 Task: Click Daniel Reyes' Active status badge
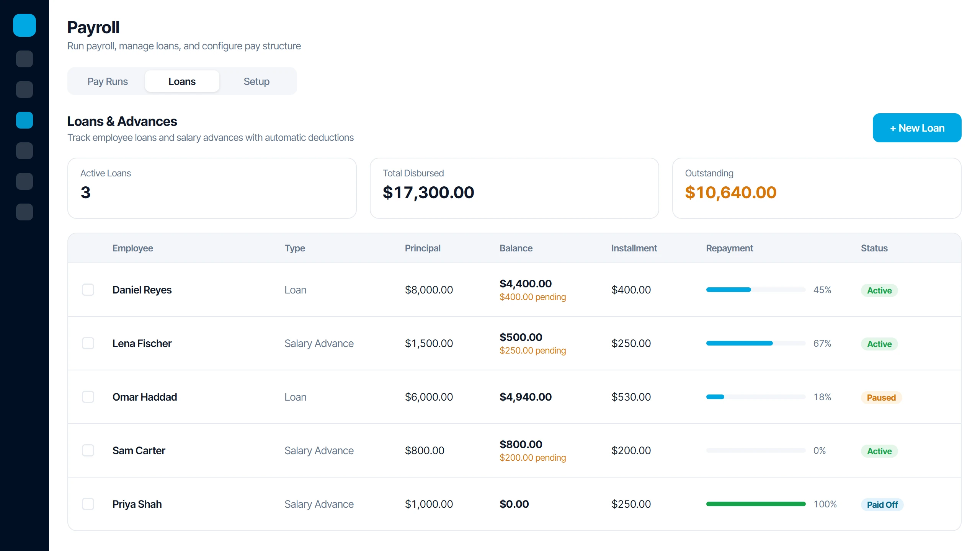[879, 290]
